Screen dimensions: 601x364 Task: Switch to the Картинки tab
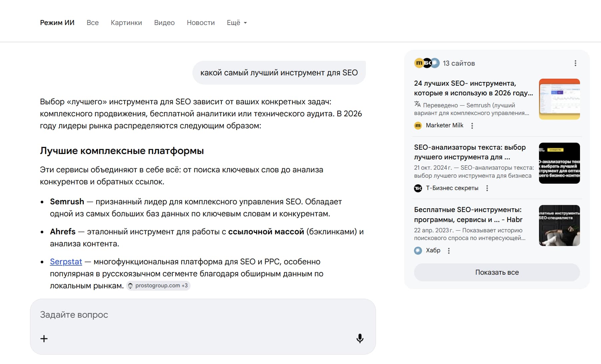(x=126, y=23)
